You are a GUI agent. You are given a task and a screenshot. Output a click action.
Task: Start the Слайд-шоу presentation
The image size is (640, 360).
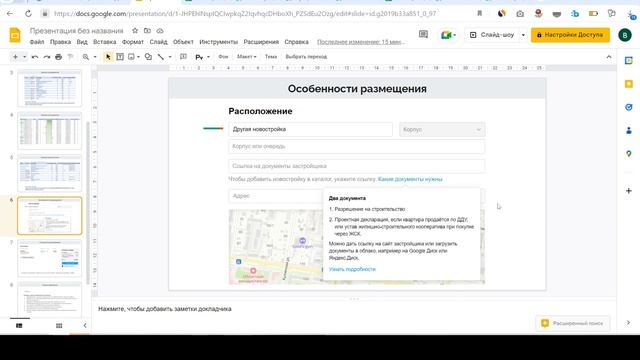pos(492,35)
